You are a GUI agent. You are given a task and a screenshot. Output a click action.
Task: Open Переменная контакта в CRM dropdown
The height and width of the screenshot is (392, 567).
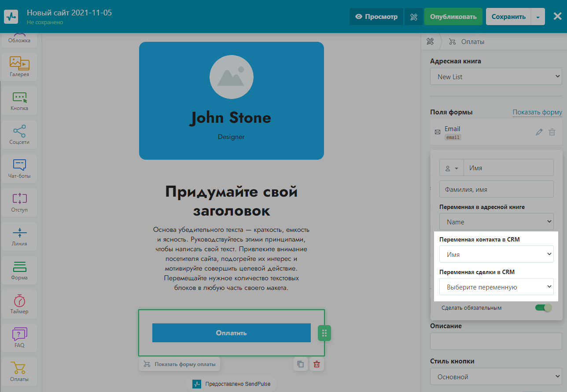(x=497, y=254)
